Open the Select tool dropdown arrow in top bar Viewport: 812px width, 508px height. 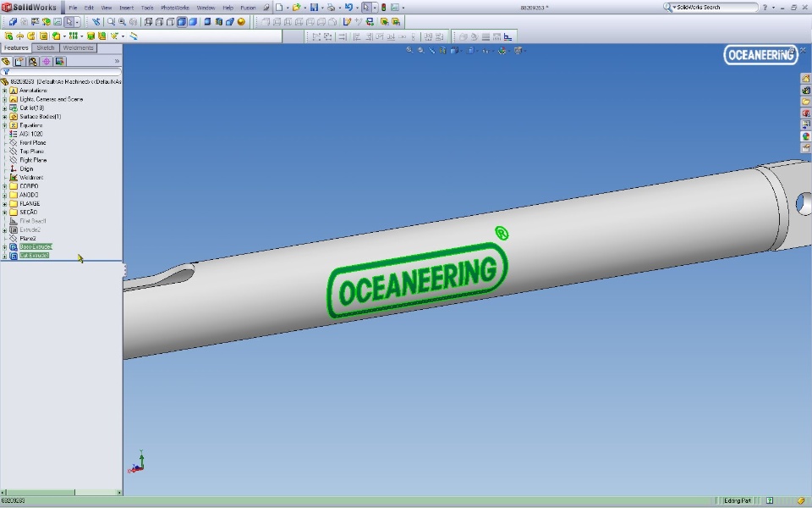(375, 8)
